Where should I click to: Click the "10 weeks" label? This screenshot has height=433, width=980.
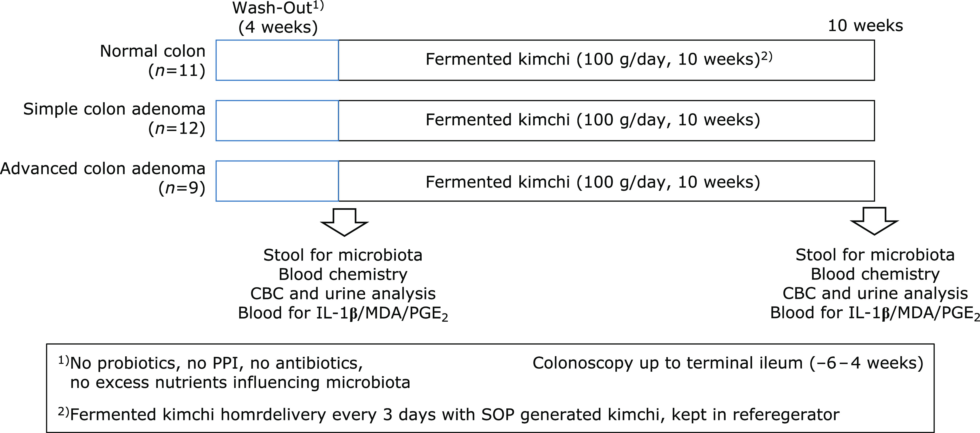point(865,26)
